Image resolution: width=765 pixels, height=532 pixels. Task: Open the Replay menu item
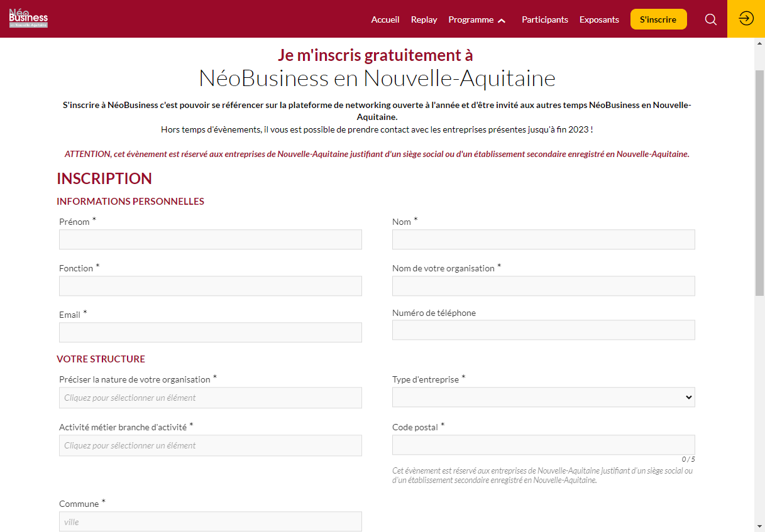click(x=424, y=19)
